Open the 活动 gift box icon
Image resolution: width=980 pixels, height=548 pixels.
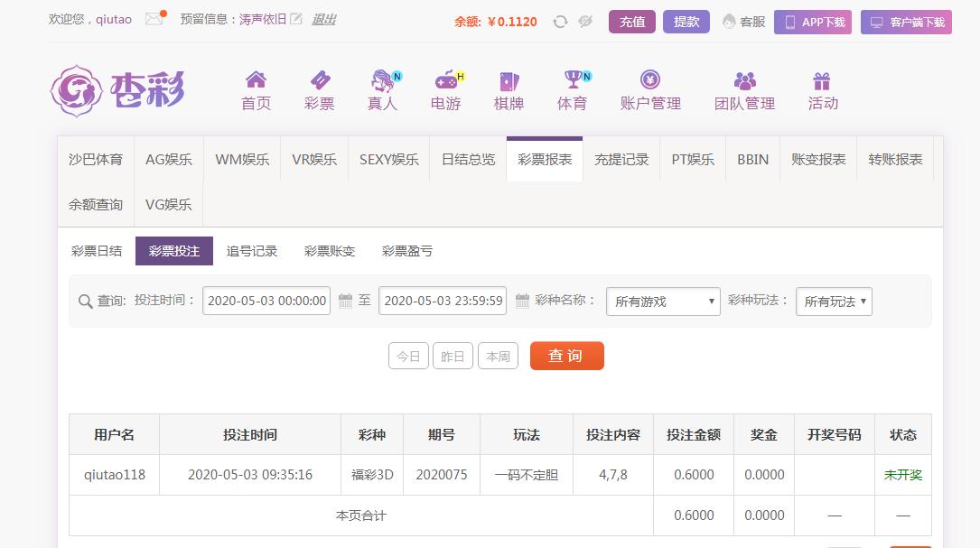coord(821,80)
